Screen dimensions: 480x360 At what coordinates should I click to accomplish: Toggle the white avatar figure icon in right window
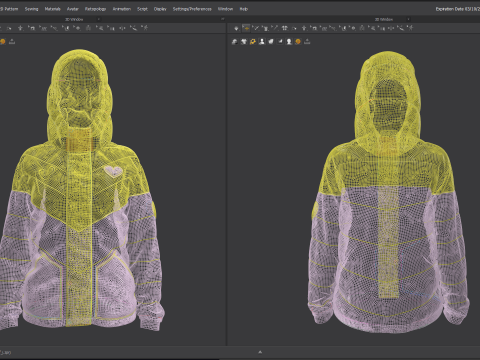click(262, 41)
